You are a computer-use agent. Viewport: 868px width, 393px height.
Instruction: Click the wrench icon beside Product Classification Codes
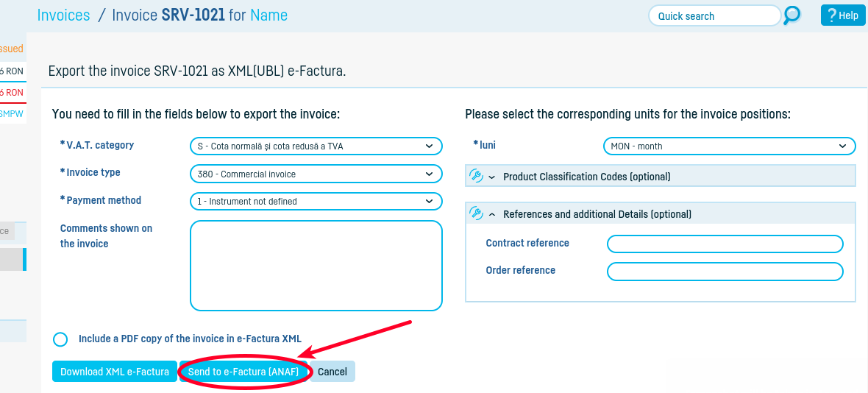click(475, 177)
